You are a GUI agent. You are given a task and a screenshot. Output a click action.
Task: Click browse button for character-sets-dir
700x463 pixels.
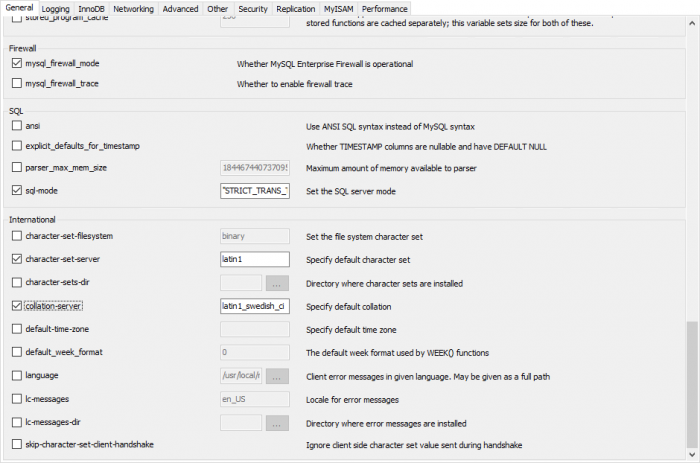(x=277, y=283)
